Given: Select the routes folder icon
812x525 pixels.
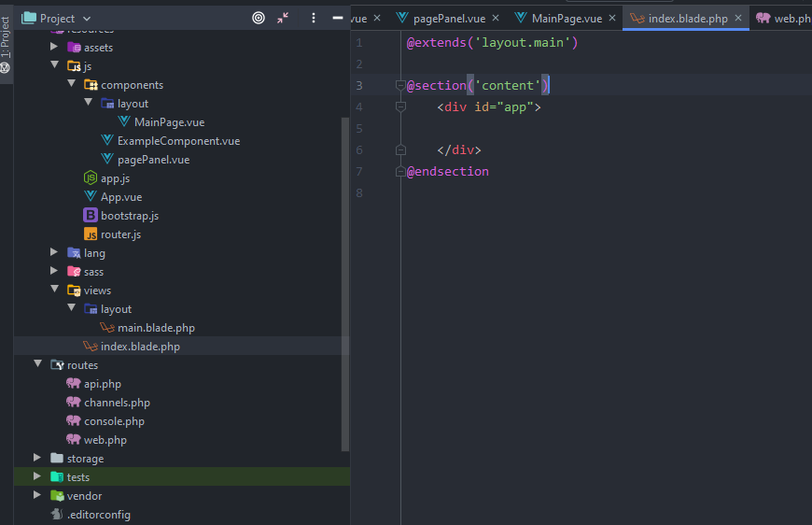Looking at the screenshot, I should [x=57, y=365].
